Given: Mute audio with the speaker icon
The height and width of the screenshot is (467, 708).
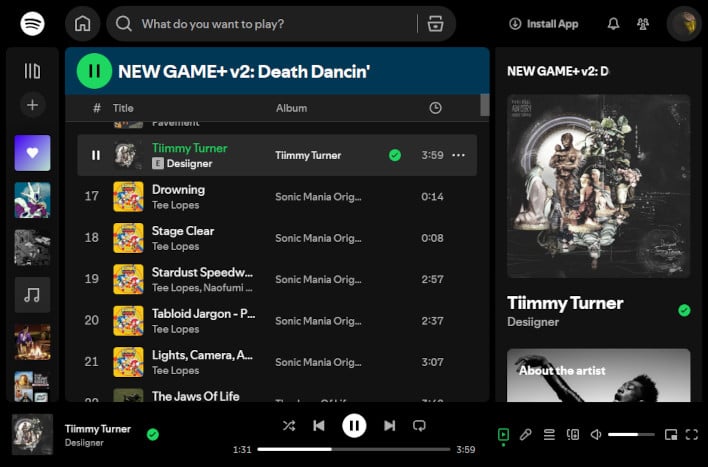Looking at the screenshot, I should 596,434.
